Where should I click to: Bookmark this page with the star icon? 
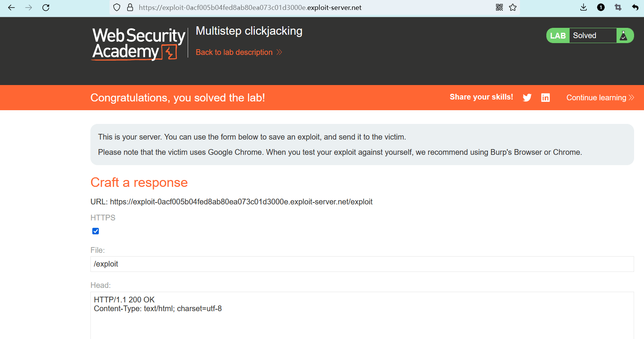(x=513, y=8)
